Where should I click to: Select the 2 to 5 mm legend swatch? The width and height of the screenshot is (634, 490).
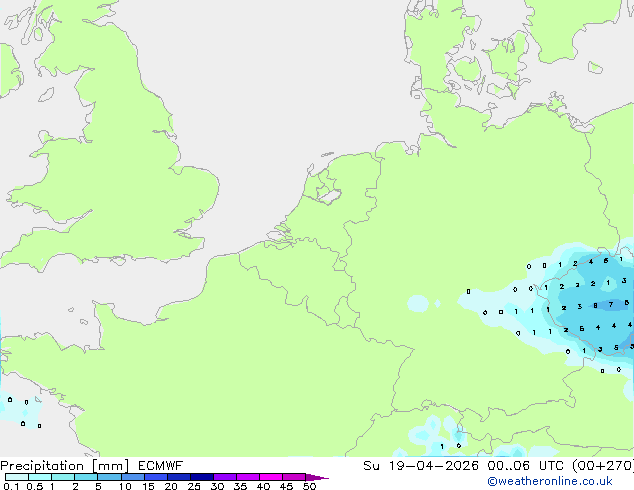86,477
